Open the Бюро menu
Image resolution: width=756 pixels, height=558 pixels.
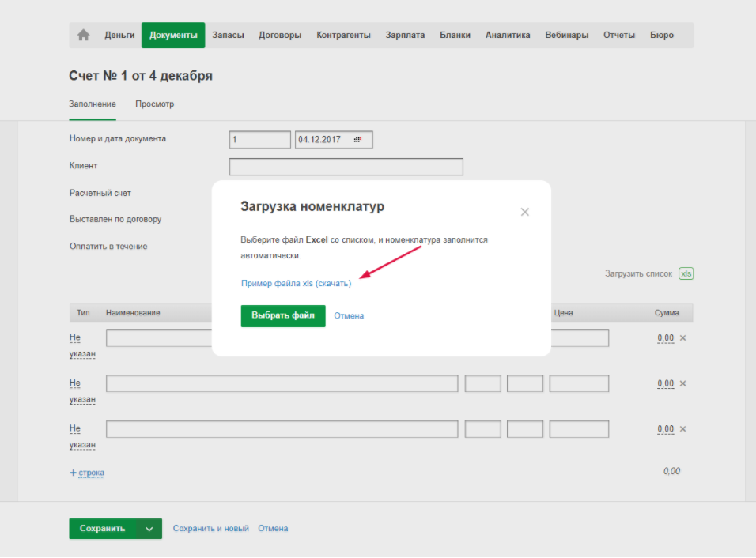(x=661, y=36)
